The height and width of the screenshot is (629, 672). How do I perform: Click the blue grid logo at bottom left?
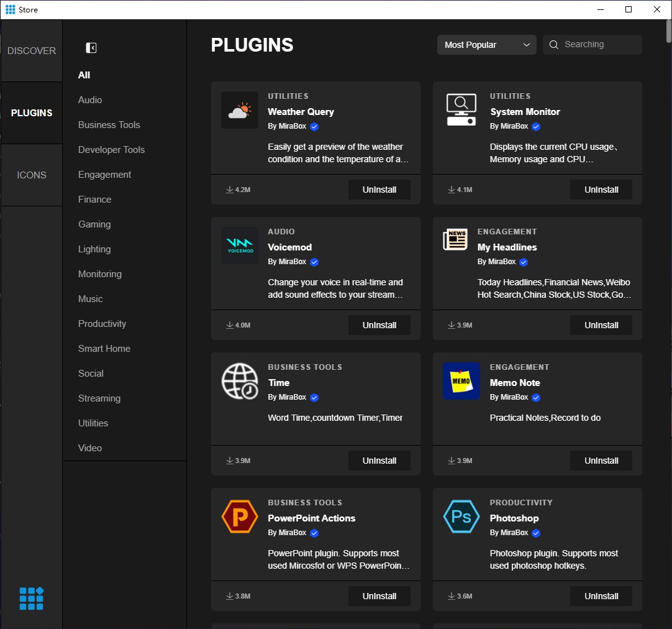(x=31, y=599)
